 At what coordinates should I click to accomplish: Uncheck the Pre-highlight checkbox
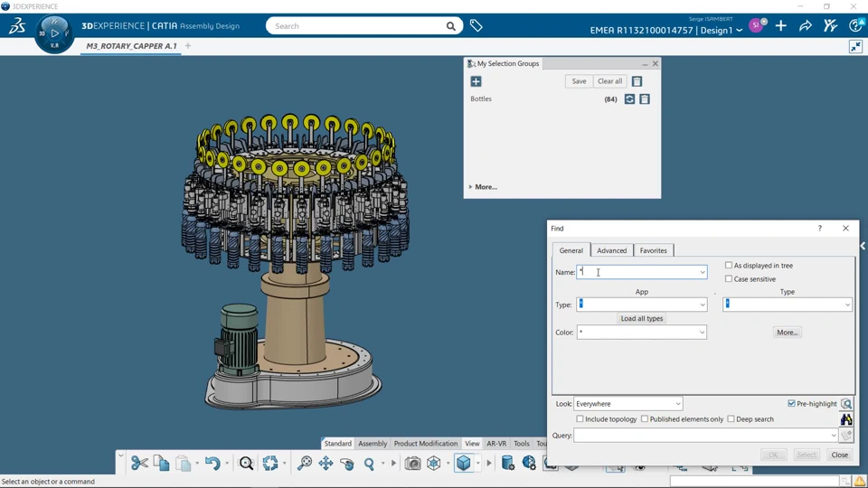792,403
